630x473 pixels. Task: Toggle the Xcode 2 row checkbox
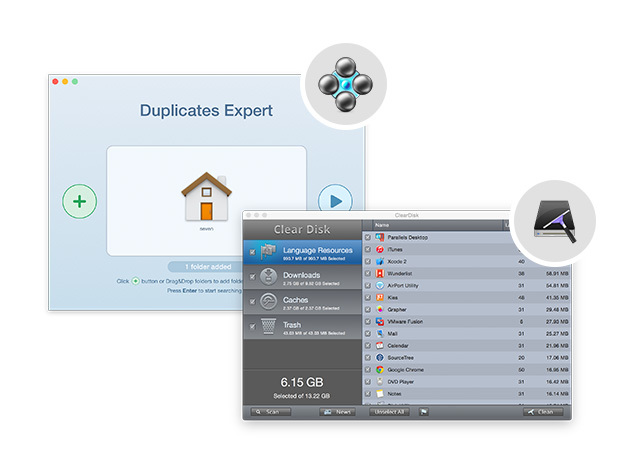pyautogui.click(x=368, y=262)
